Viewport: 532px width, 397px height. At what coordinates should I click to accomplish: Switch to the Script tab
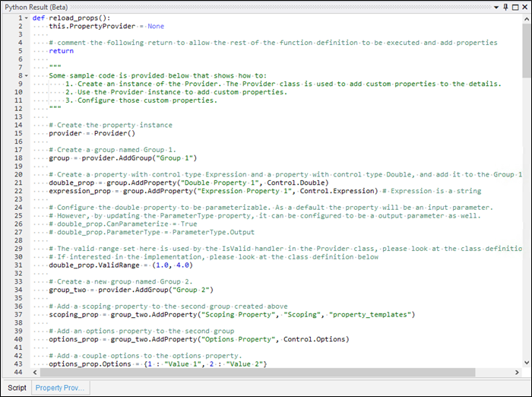coord(17,388)
